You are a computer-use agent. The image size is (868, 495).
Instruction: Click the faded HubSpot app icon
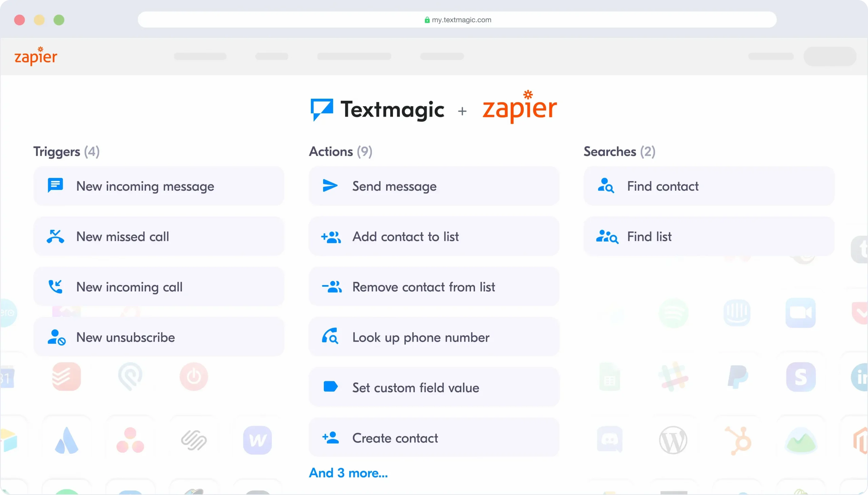coord(737,441)
